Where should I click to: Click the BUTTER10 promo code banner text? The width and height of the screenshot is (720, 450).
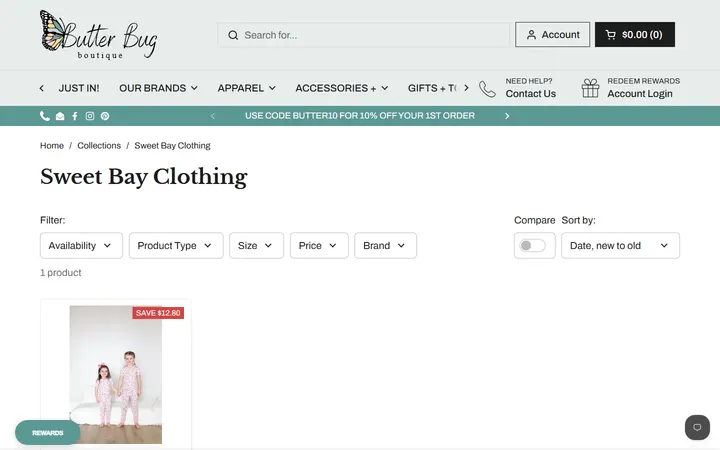click(360, 116)
